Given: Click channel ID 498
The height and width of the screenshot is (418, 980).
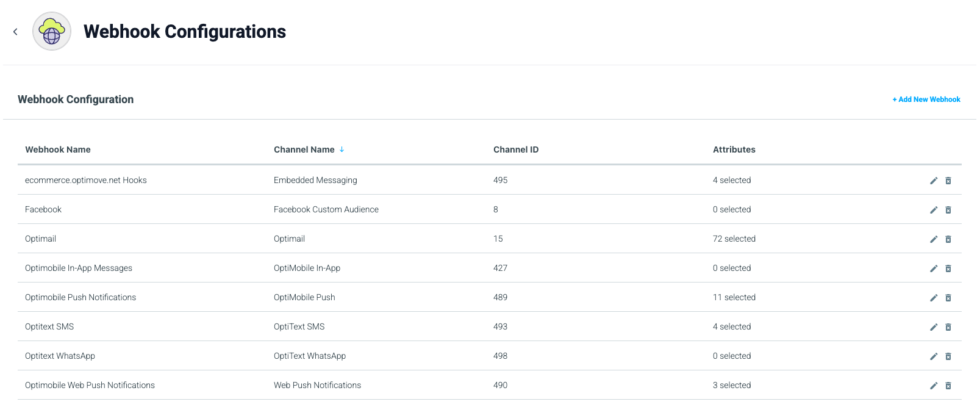Looking at the screenshot, I should 500,356.
